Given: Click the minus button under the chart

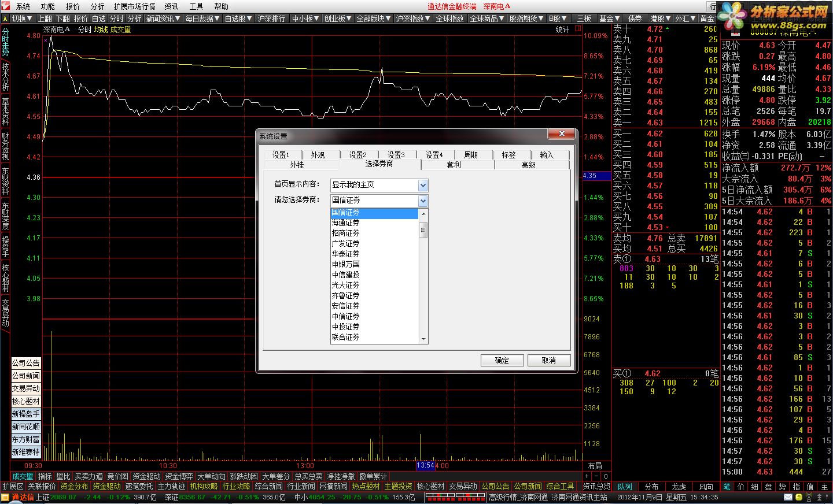Looking at the screenshot, I should [595, 476].
